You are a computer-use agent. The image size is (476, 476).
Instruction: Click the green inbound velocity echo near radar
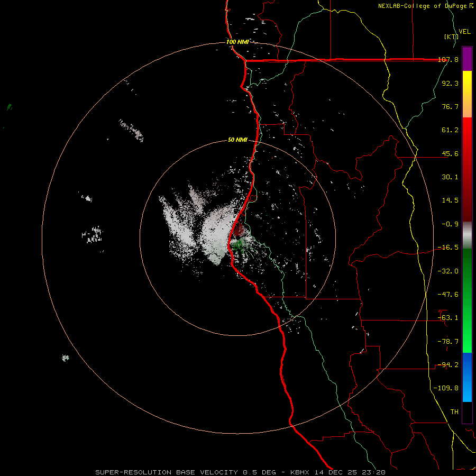pyautogui.click(x=239, y=244)
